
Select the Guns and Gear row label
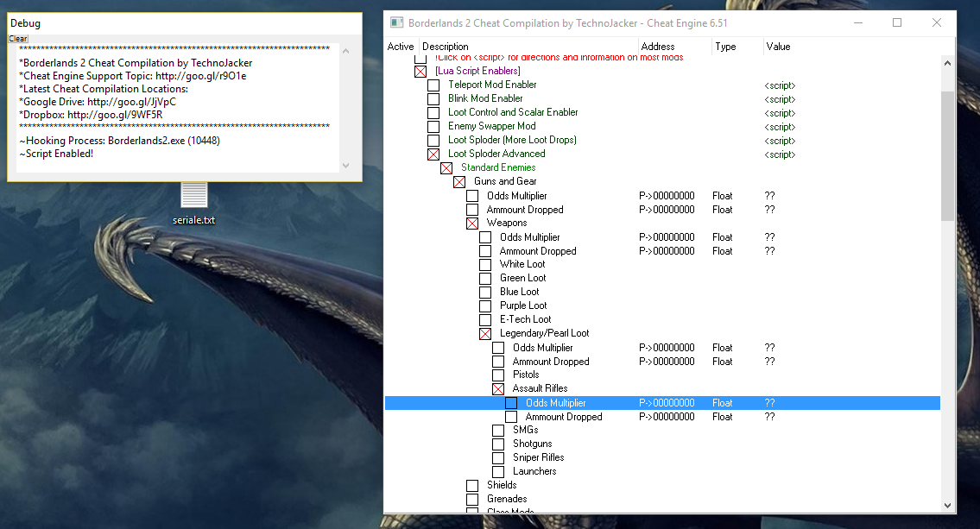[x=505, y=181]
